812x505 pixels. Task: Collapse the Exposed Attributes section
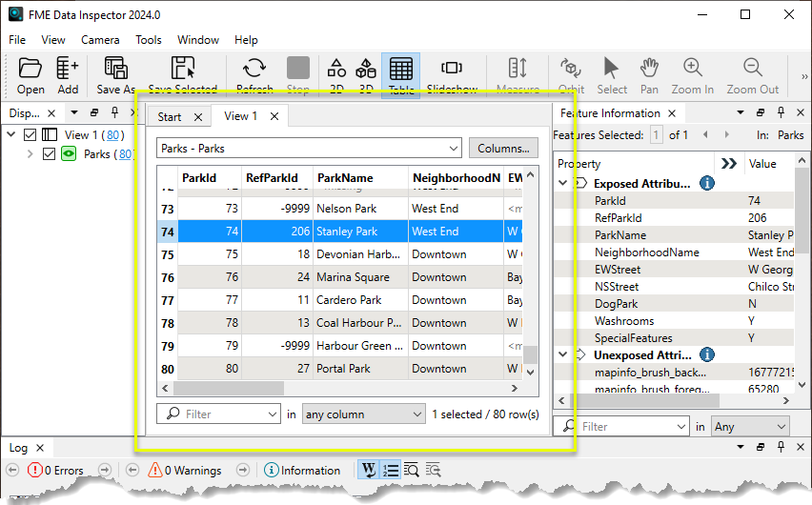(x=563, y=183)
